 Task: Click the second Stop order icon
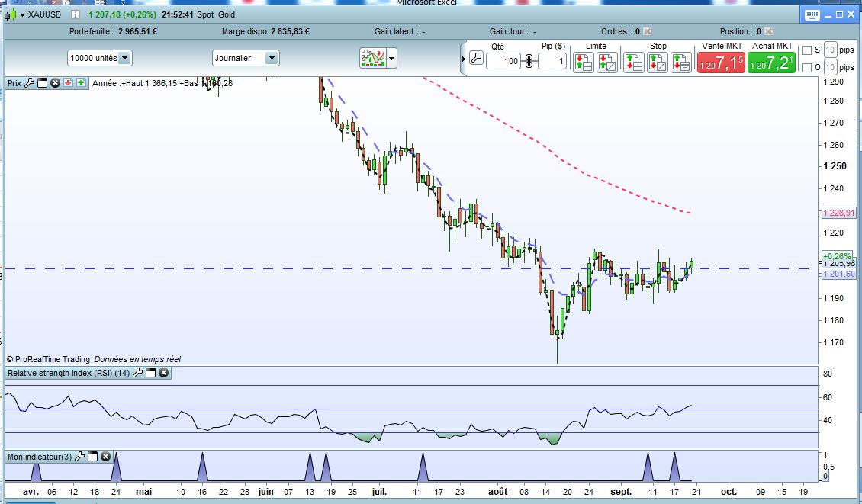(657, 63)
